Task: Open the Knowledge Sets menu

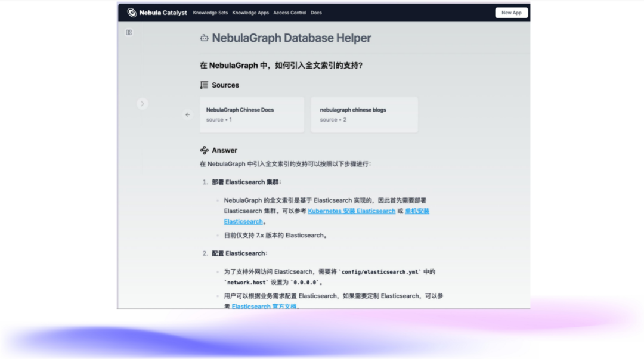Action: (x=210, y=13)
